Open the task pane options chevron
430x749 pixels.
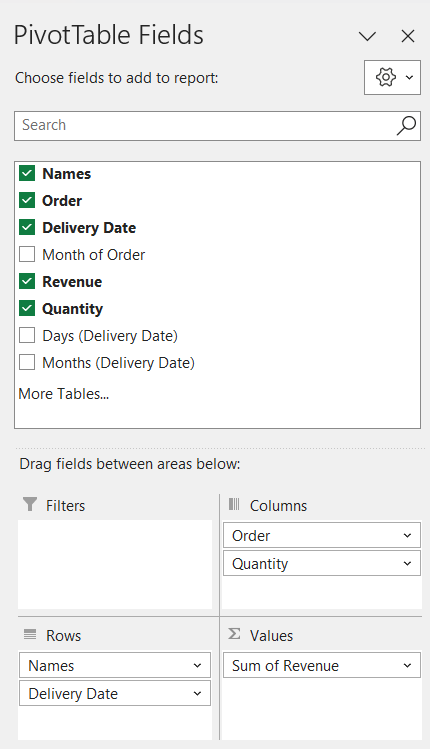367,36
